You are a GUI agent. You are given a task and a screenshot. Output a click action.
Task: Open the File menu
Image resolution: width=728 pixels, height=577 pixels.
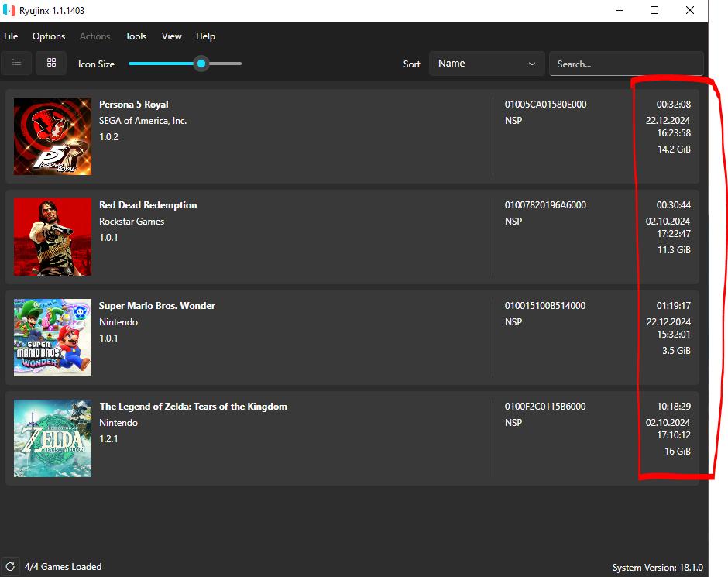point(11,36)
